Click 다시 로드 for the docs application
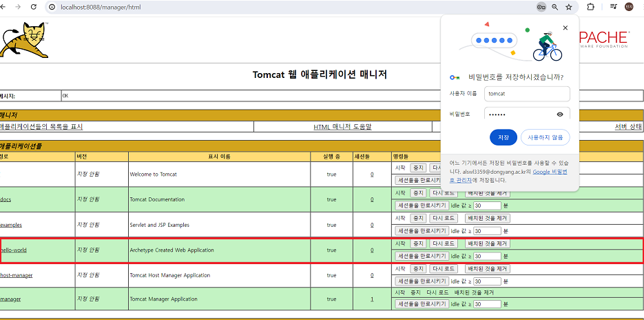The height and width of the screenshot is (320, 644). pos(444,193)
